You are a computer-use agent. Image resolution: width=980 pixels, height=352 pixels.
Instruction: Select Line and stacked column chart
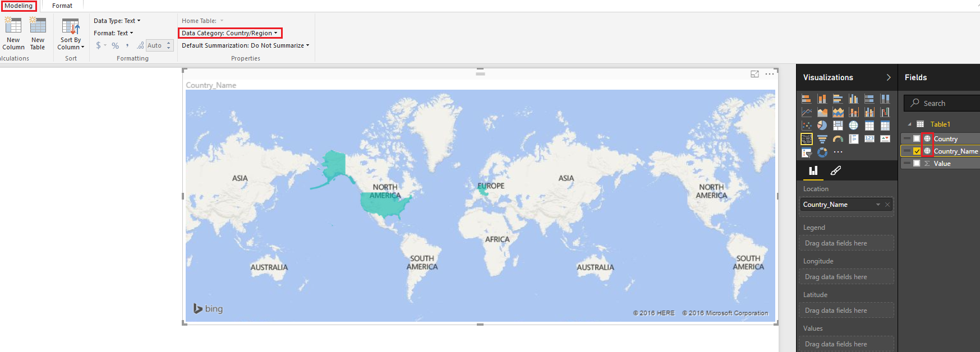853,112
